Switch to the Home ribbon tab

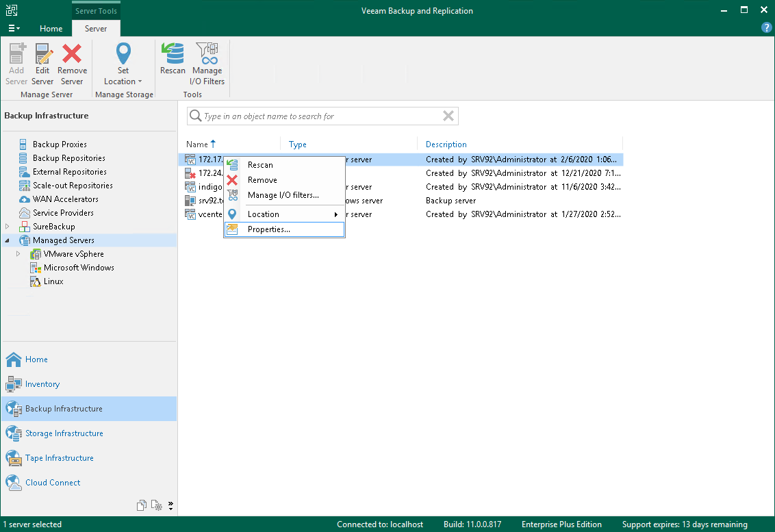click(x=51, y=29)
